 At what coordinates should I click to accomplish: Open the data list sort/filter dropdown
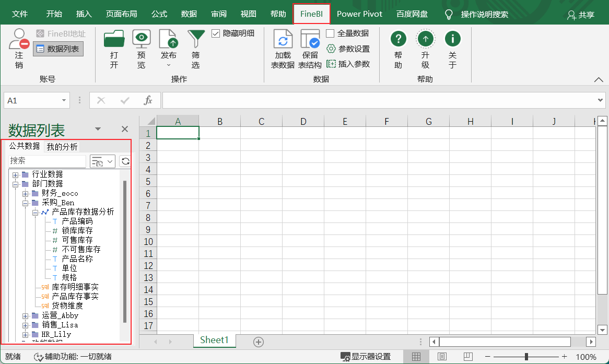102,161
